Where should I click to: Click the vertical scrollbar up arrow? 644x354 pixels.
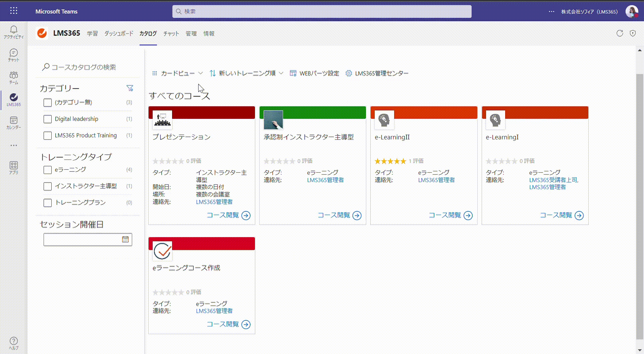tap(640, 50)
